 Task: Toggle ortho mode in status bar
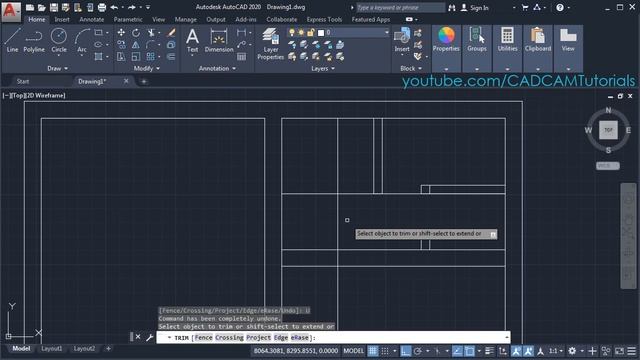[405, 351]
